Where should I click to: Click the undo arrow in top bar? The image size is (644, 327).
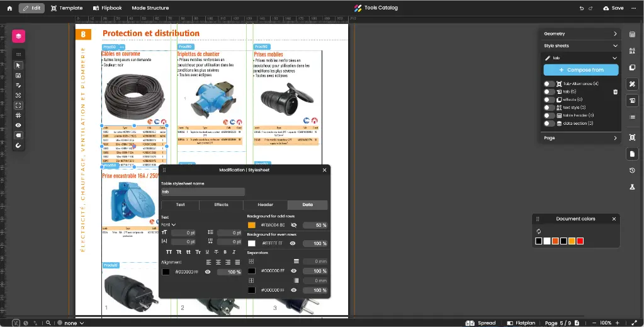tap(582, 8)
